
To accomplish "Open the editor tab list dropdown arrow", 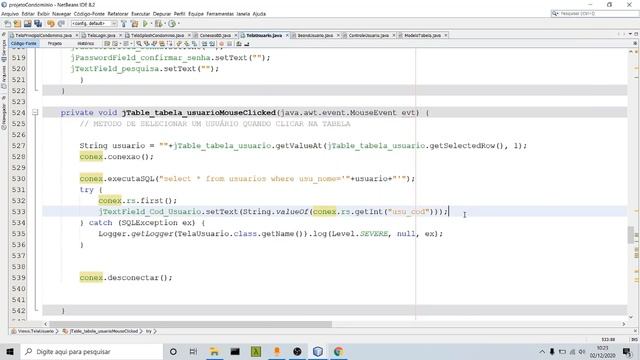I will coord(630,34).
